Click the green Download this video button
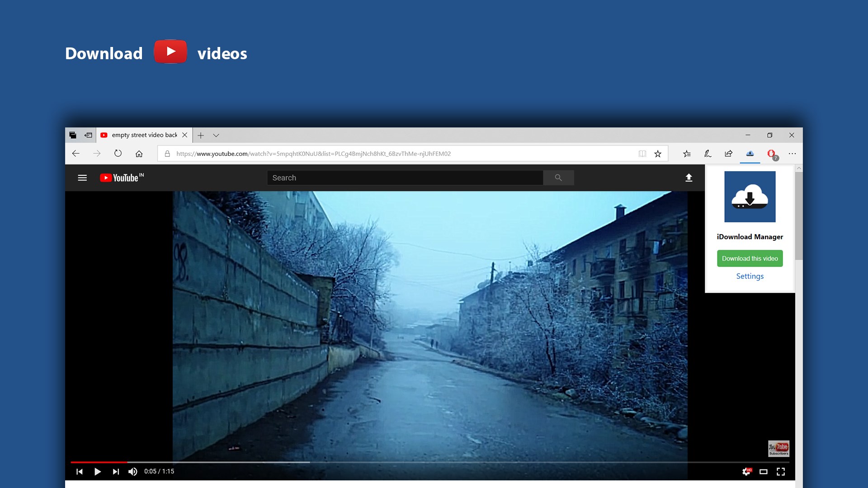This screenshot has height=488, width=868. tap(750, 258)
